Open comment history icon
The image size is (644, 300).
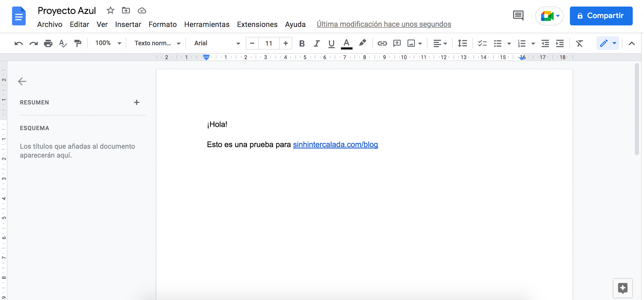click(x=518, y=16)
